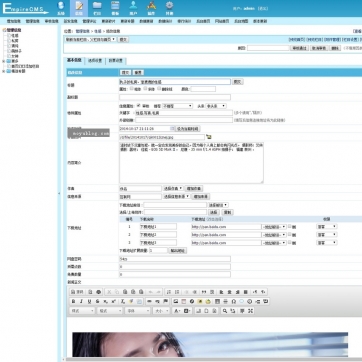Tick the italic title attribute checkbox

click(145, 89)
